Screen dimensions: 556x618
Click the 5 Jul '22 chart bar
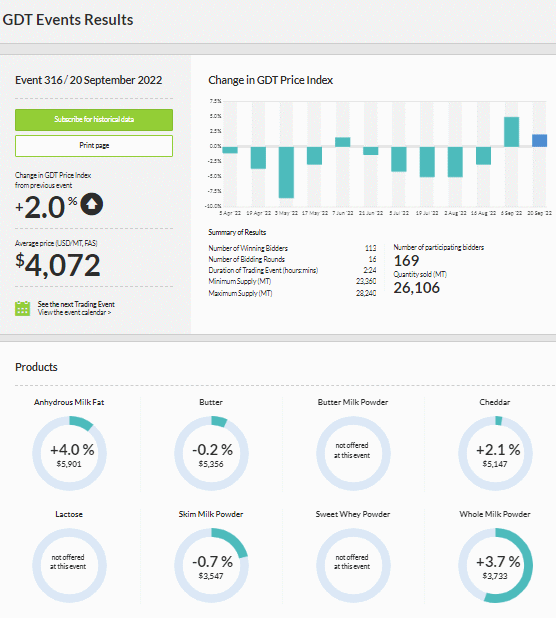(x=399, y=159)
